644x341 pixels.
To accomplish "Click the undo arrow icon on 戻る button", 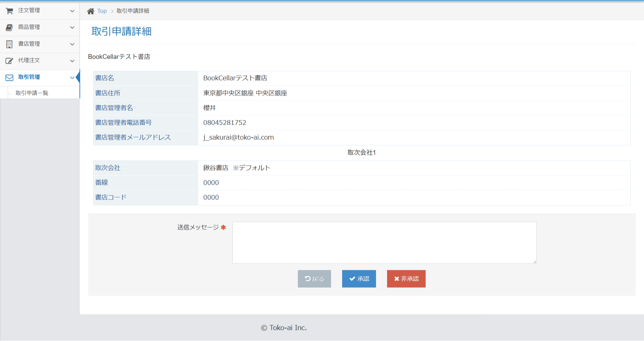I will (308, 278).
